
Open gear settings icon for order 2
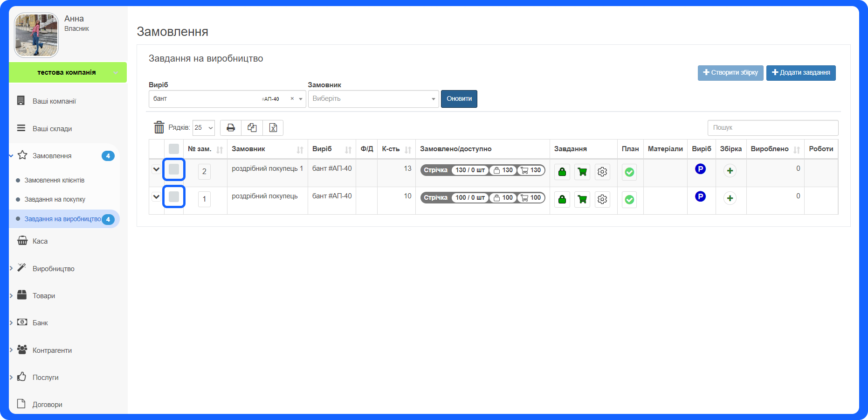602,172
